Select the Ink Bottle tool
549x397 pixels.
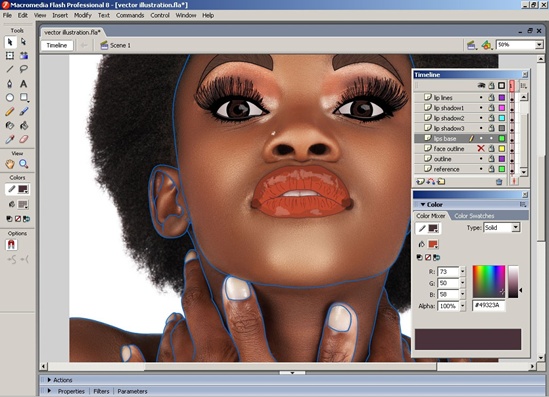click(10, 125)
